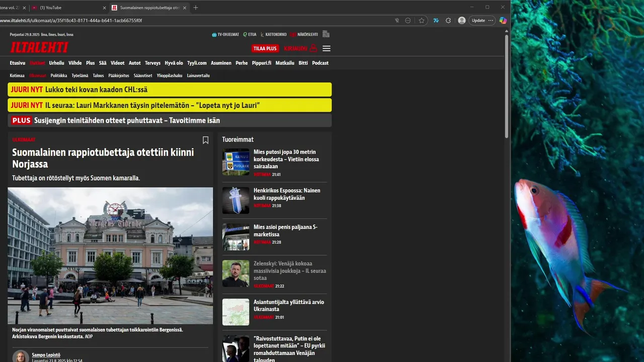
Task: Open Tyyli.com in navigation
Action: pyautogui.click(x=197, y=63)
